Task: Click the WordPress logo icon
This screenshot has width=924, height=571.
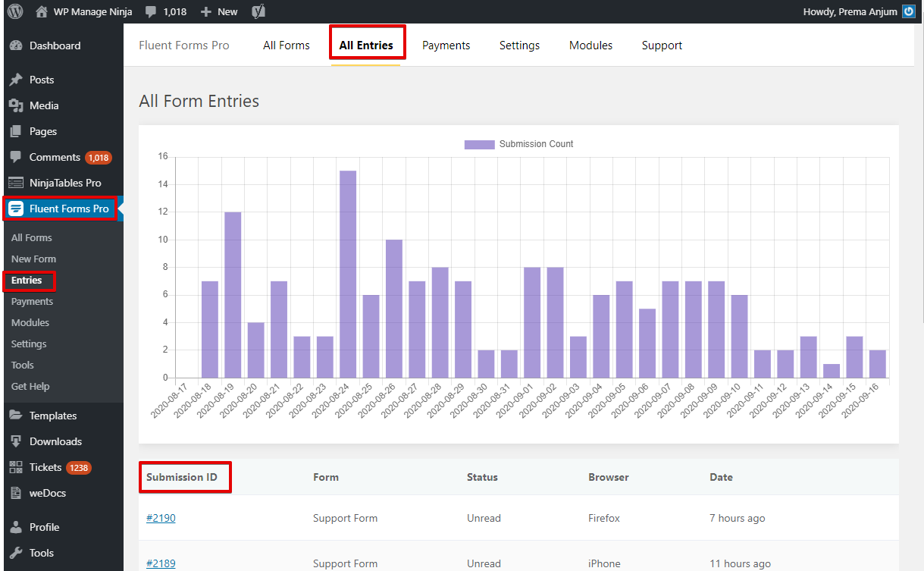Action: tap(15, 11)
